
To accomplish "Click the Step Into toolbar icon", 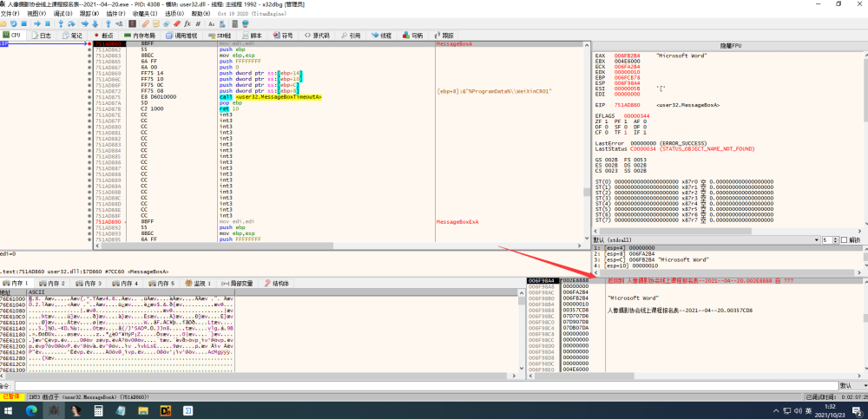I will pyautogui.click(x=61, y=23).
